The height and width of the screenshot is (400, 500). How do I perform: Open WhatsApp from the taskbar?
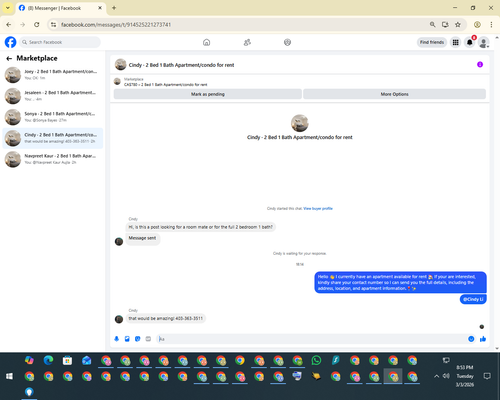316,360
